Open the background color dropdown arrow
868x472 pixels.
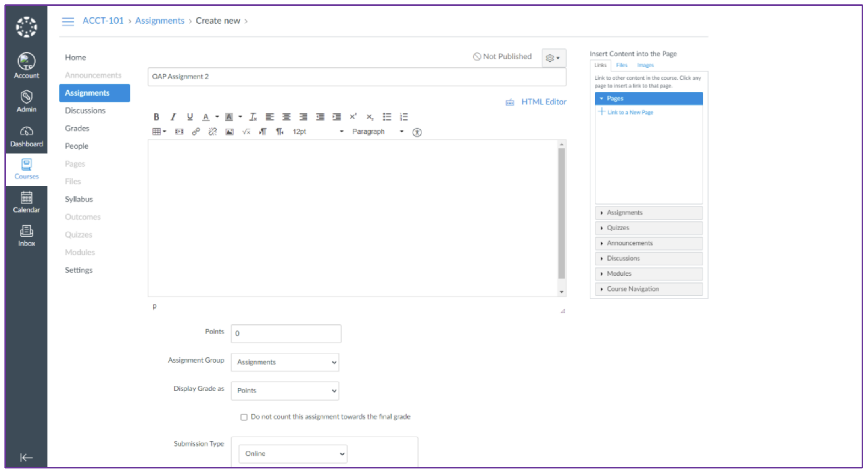[x=240, y=117]
